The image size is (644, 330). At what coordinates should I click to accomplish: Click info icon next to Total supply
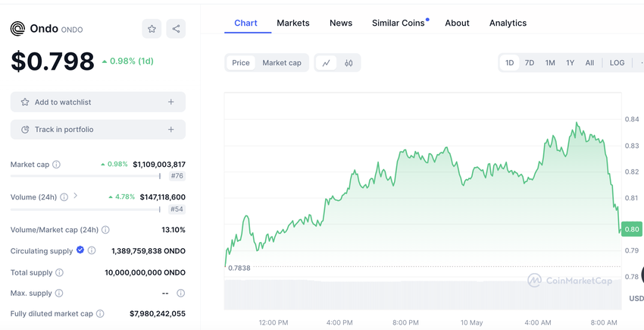coord(59,272)
